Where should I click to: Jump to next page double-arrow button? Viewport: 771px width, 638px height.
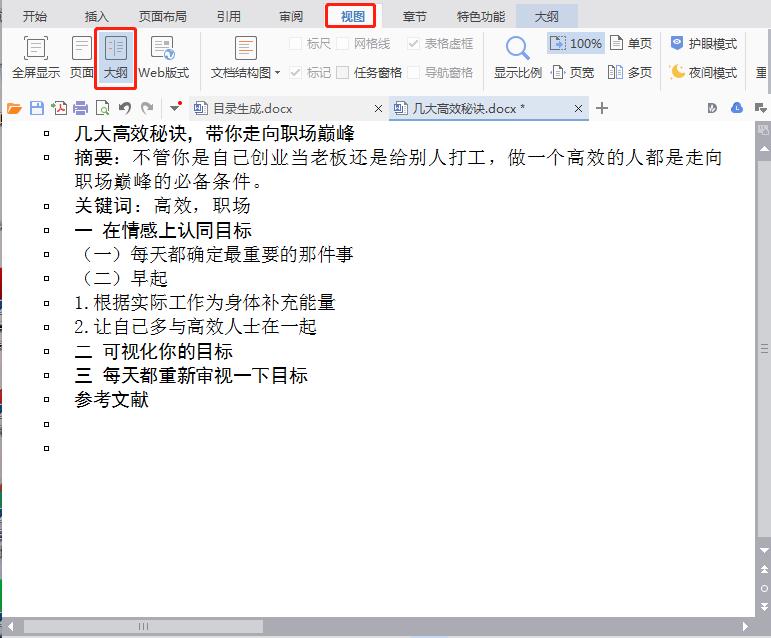(764, 607)
